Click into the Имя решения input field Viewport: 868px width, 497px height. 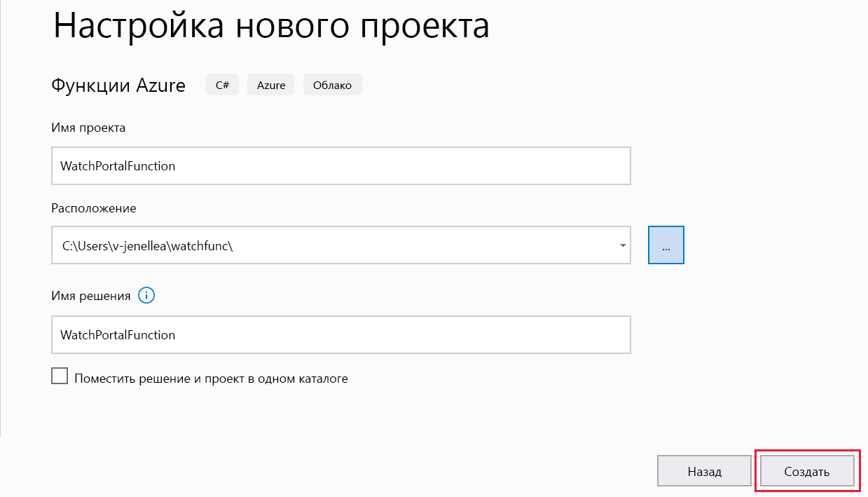(x=341, y=335)
